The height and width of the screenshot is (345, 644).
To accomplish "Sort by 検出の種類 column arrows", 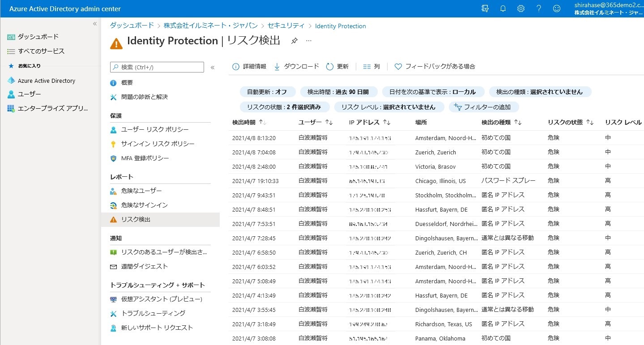I will [x=518, y=122].
